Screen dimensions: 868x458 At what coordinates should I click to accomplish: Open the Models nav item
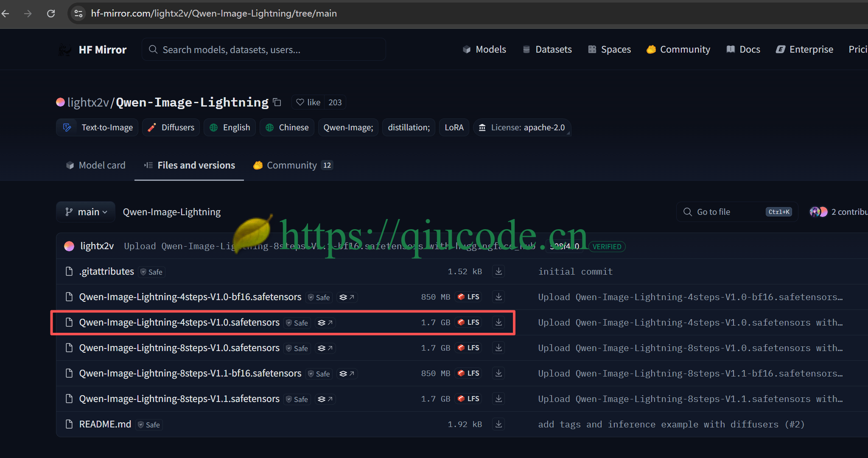pyautogui.click(x=484, y=50)
